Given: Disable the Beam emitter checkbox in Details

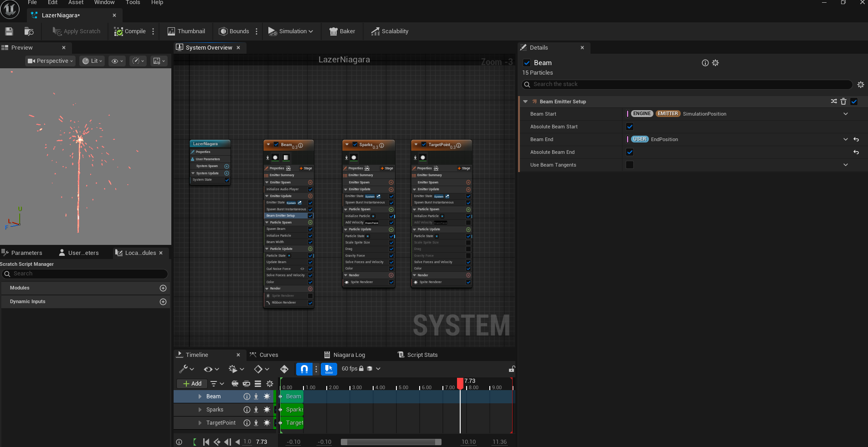Looking at the screenshot, I should (x=527, y=63).
